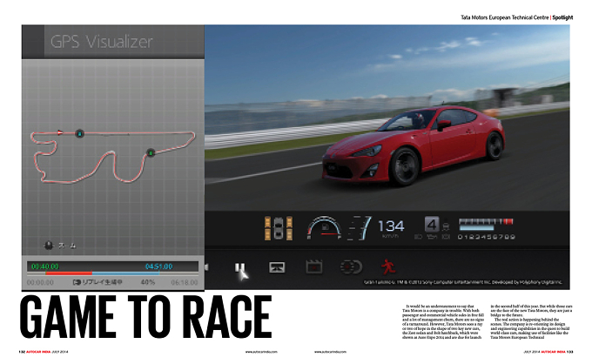Click the red arrow car position marker
This screenshot has height=364, width=592.
[60, 131]
